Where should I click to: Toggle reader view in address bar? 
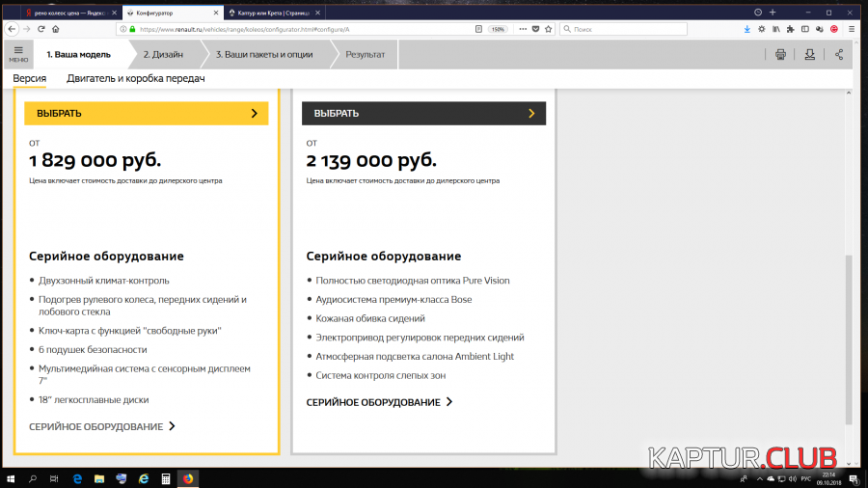click(478, 29)
